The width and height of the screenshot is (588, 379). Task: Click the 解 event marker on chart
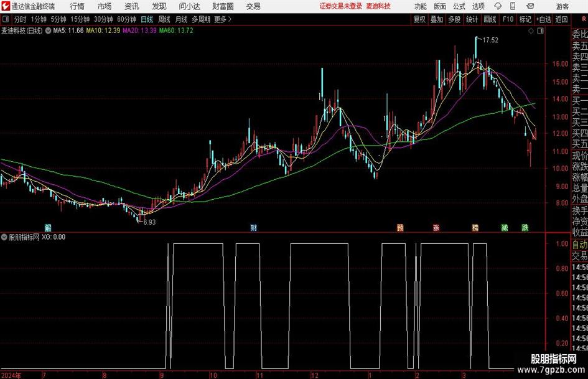point(48,227)
